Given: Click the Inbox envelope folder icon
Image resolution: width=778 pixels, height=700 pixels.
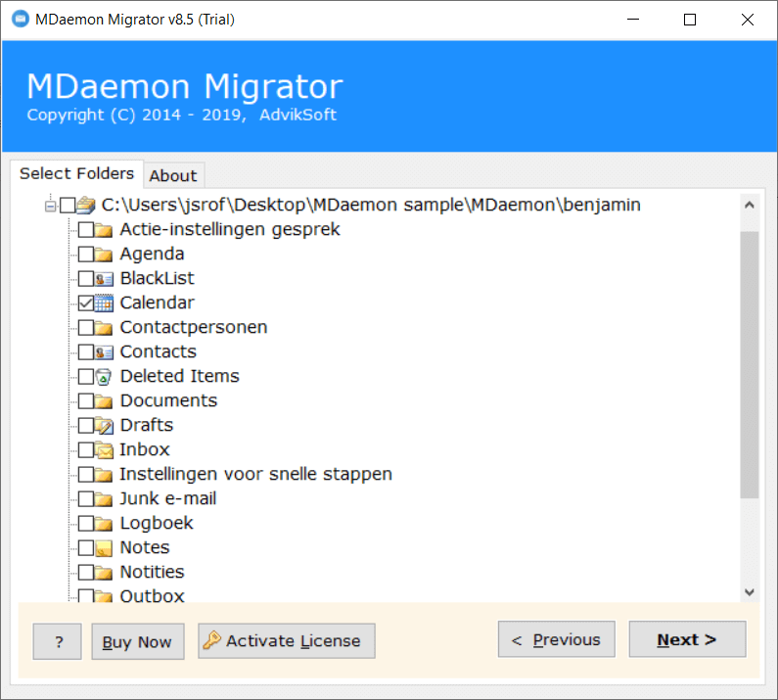Looking at the screenshot, I should [x=104, y=449].
